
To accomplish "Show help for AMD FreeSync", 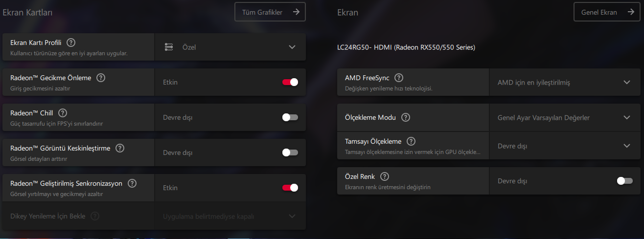I will pos(399,78).
